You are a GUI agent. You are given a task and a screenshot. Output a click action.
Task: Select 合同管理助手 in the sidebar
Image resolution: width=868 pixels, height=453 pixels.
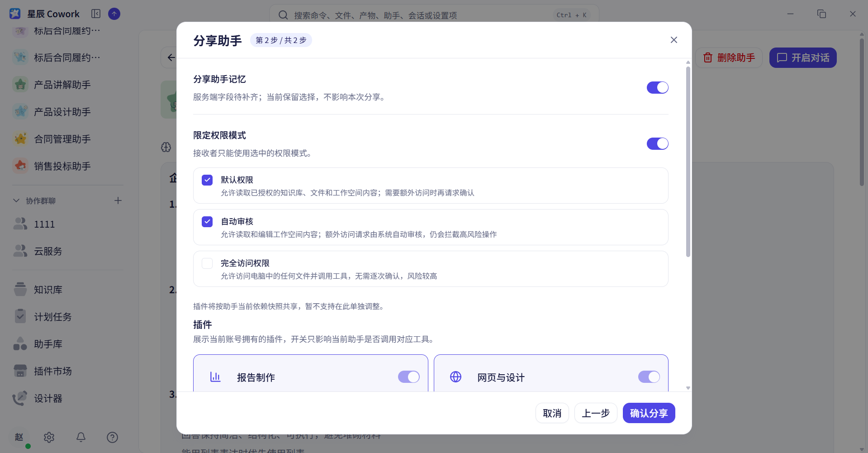click(68, 139)
